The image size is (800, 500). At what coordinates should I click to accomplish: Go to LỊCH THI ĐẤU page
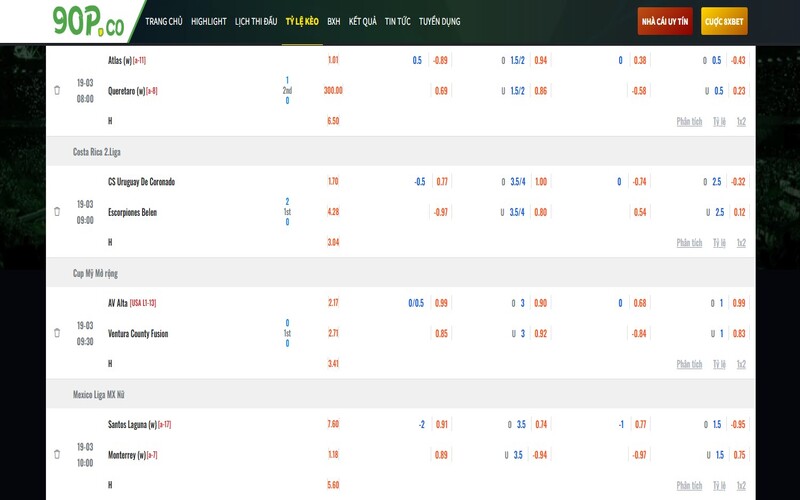pos(256,21)
